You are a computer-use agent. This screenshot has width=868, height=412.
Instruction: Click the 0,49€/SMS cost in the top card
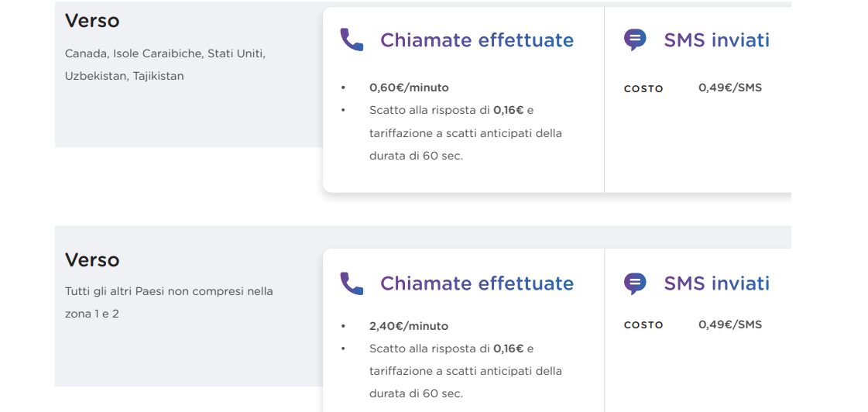[x=730, y=88]
